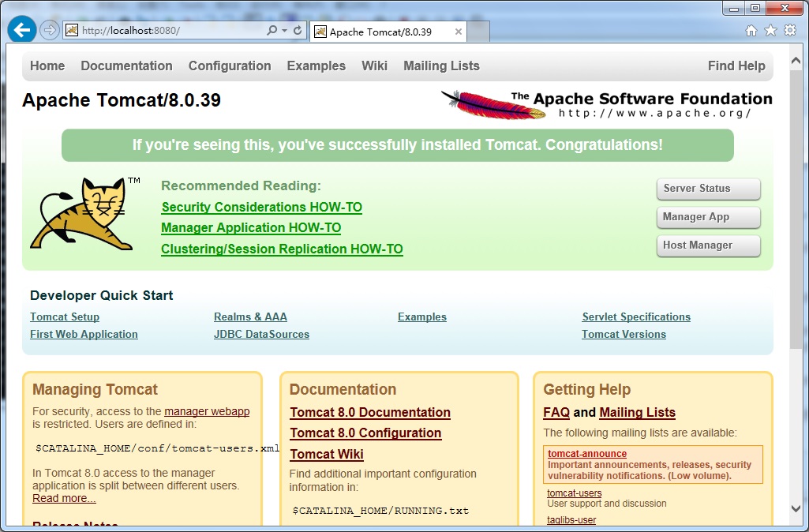Image resolution: width=809 pixels, height=532 pixels.
Task: Click the Server Status button
Action: click(709, 189)
